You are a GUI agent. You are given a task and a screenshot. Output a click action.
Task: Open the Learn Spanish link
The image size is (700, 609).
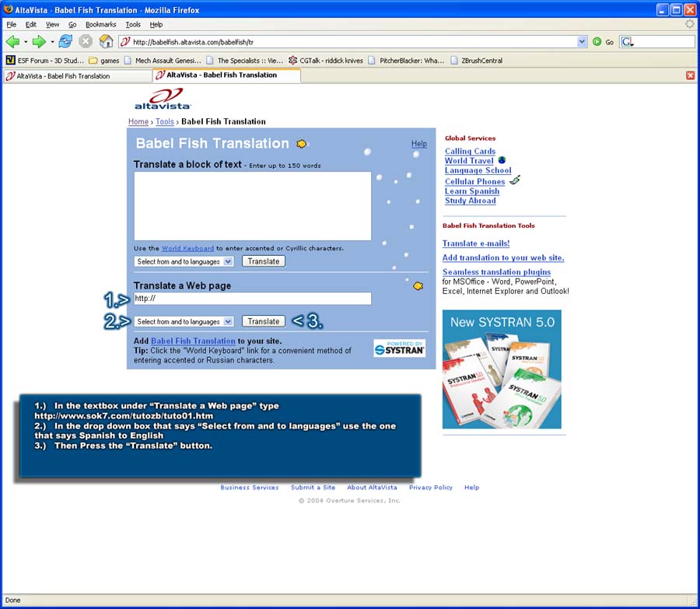pos(472,191)
